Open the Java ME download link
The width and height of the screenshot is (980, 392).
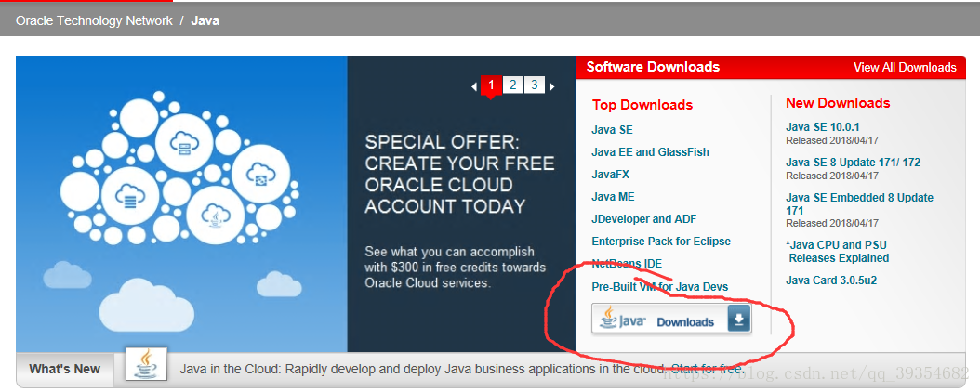(613, 197)
